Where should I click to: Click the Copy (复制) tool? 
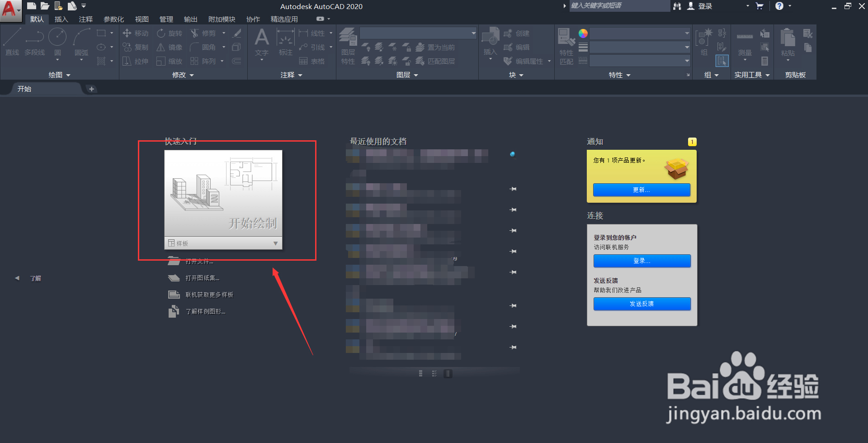click(135, 47)
